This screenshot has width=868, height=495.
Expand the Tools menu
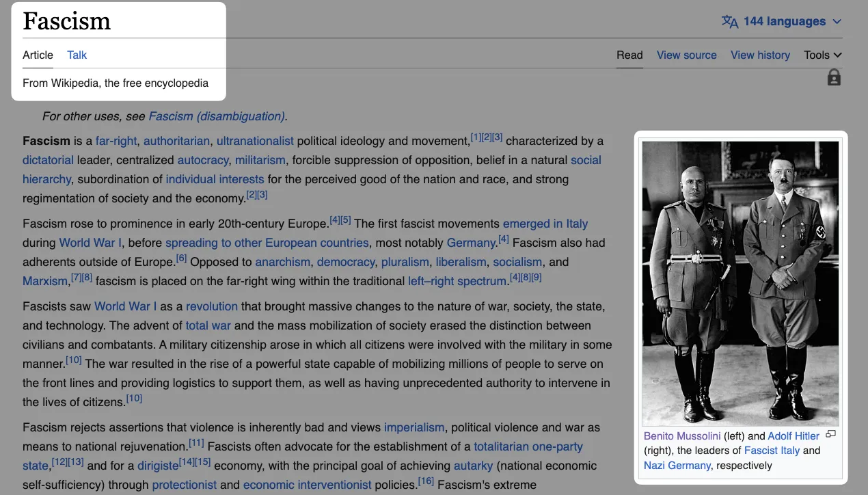[x=822, y=55]
